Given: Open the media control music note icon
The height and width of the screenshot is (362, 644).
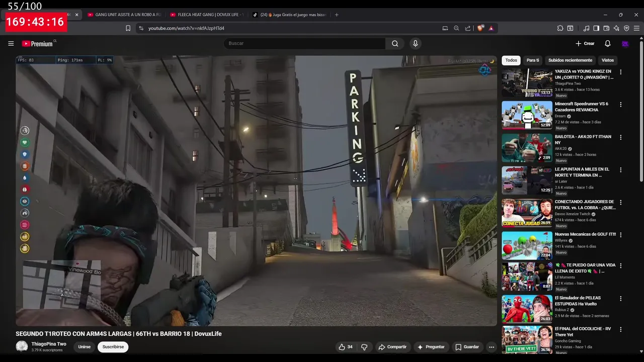Looking at the screenshot, I should [586, 28].
